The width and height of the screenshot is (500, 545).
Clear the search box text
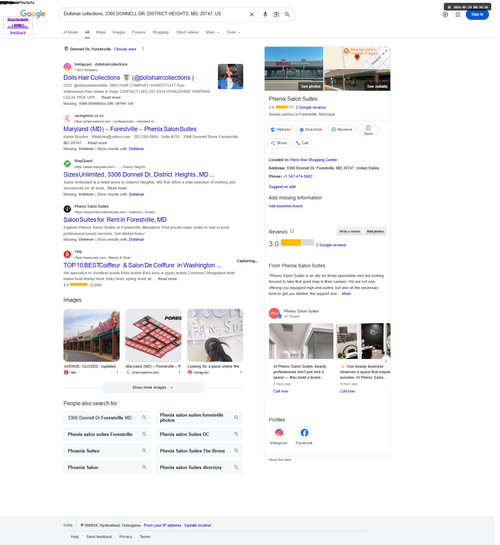click(252, 14)
